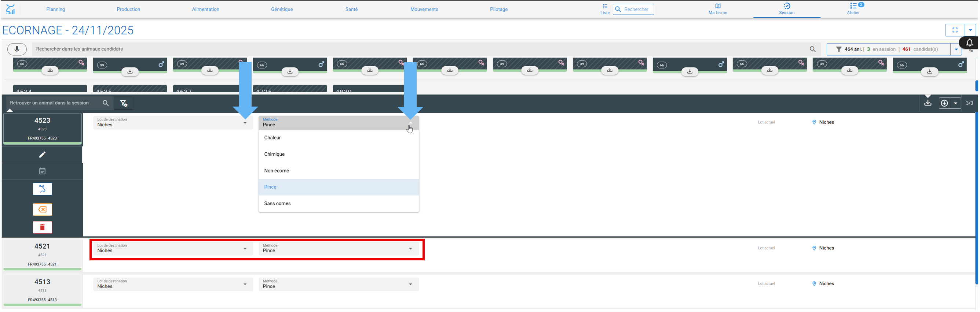980x312 pixels.
Task: Click the microphone voice search button
Action: (17, 49)
